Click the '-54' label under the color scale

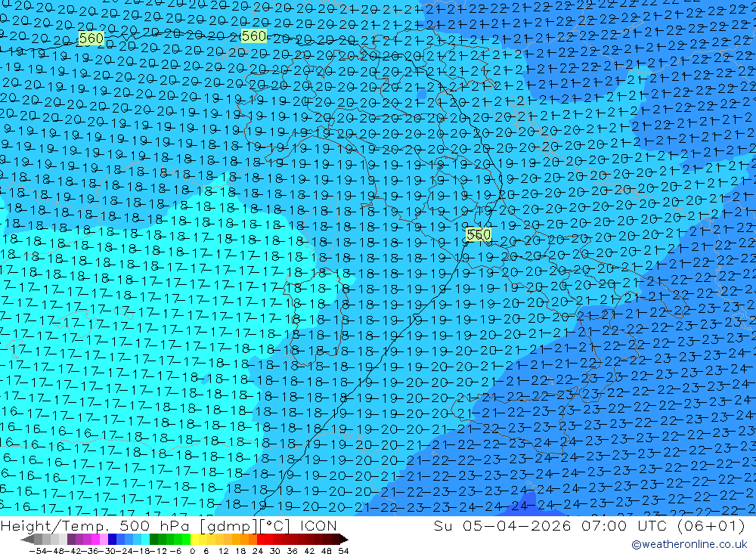[x=38, y=551]
